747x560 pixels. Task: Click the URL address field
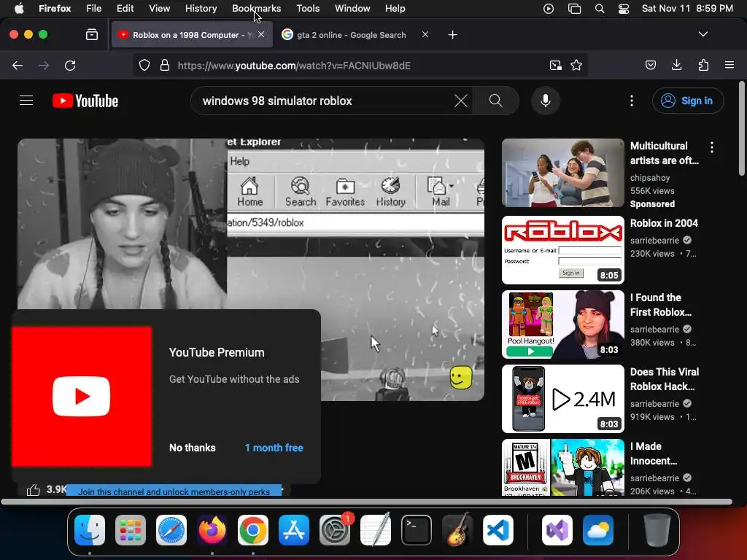[360, 65]
